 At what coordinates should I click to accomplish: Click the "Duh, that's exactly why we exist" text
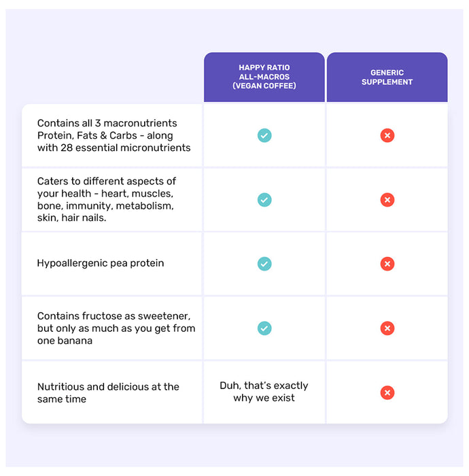pos(264,392)
